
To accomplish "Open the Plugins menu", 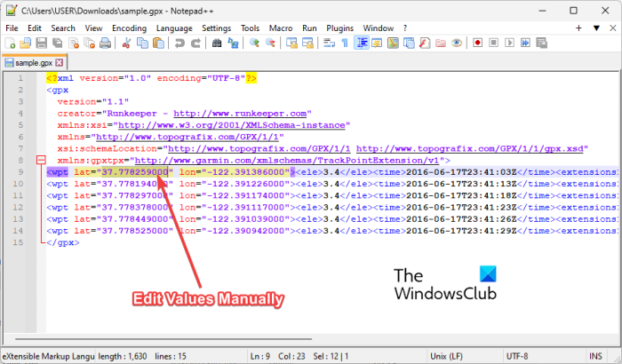I will coord(340,28).
